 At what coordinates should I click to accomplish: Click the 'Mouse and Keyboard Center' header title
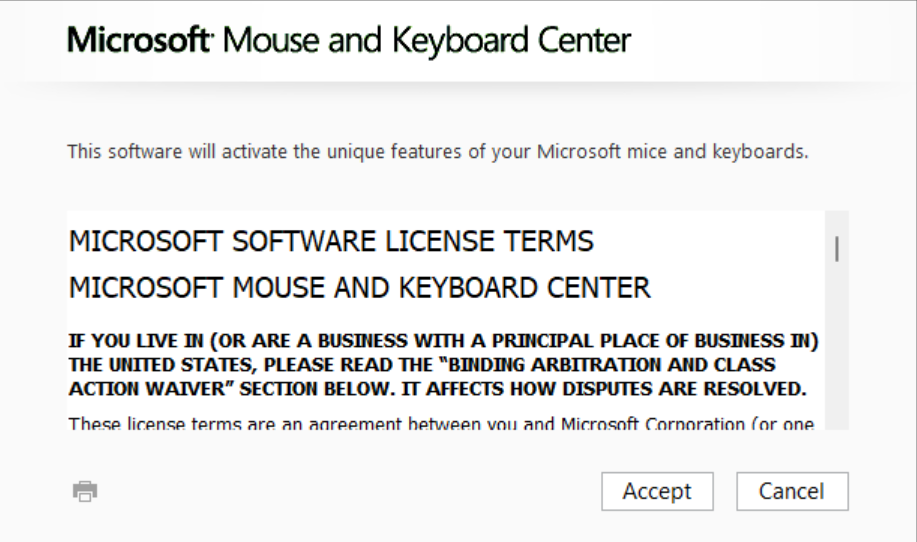pyautogui.click(x=427, y=41)
